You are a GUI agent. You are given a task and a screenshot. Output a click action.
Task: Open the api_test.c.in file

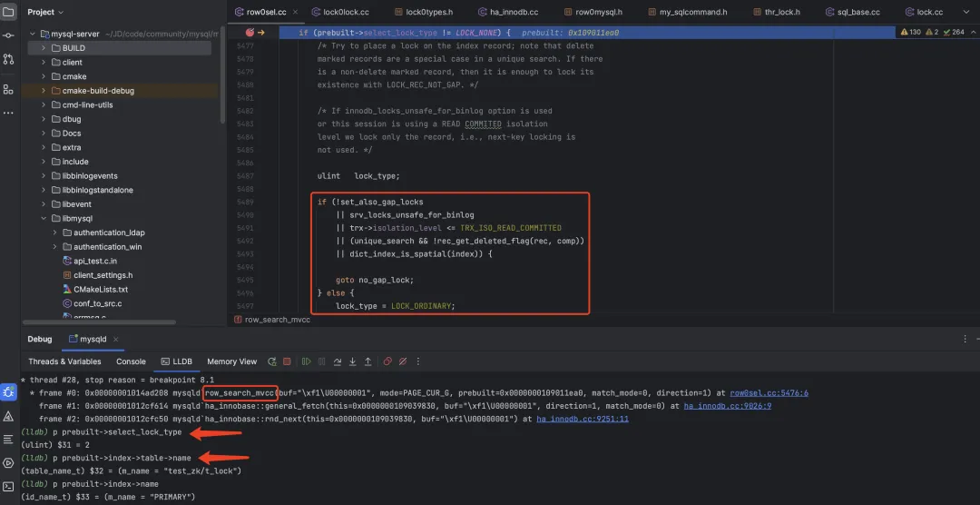coord(97,261)
